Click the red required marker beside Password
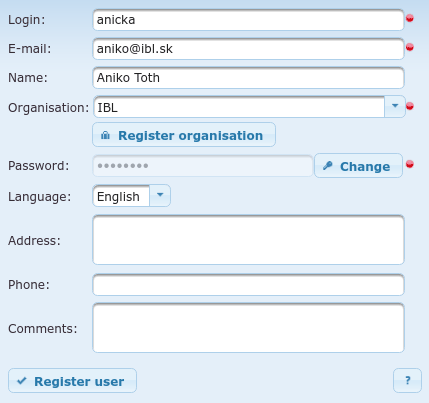Image resolution: width=429 pixels, height=403 pixels. click(x=410, y=164)
